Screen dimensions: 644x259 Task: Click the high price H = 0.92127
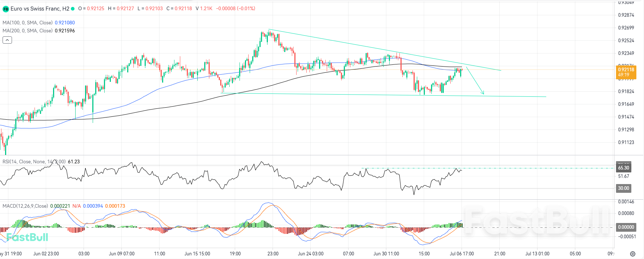pyautogui.click(x=121, y=8)
